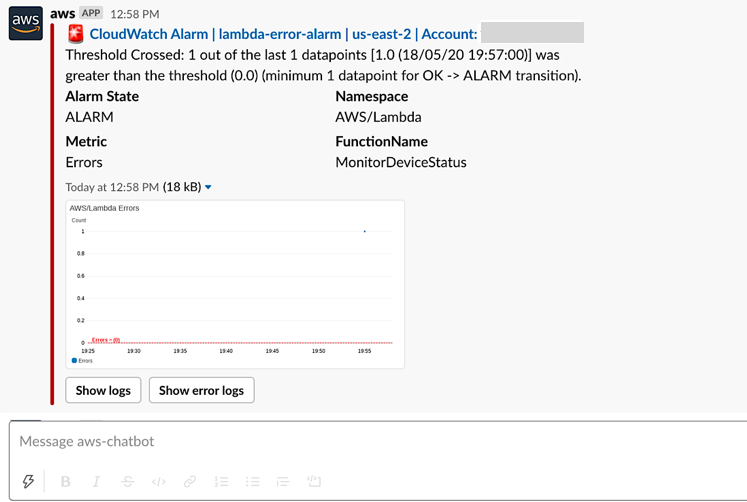Click the Metric field heading
Image resolution: width=747 pixels, height=502 pixels.
click(86, 141)
